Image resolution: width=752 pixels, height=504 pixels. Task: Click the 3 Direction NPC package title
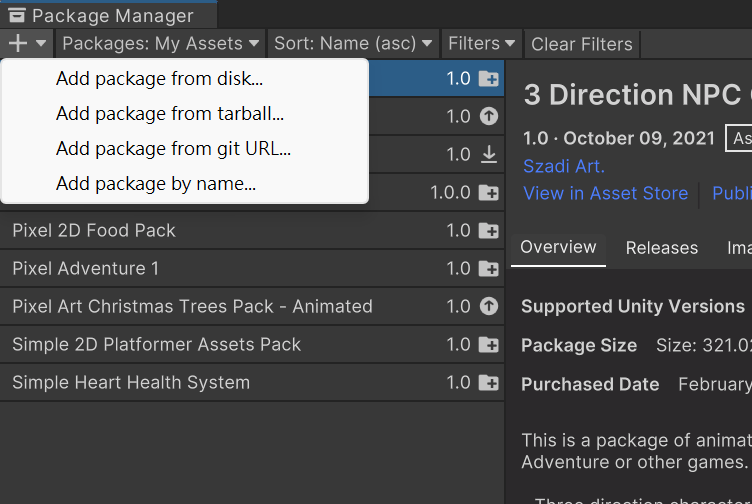pos(638,94)
